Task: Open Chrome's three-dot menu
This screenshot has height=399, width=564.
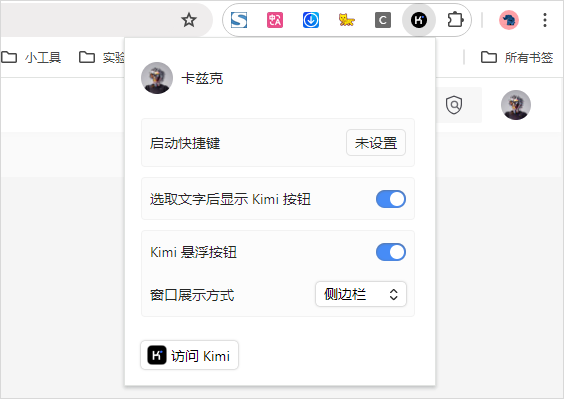Action: [545, 20]
